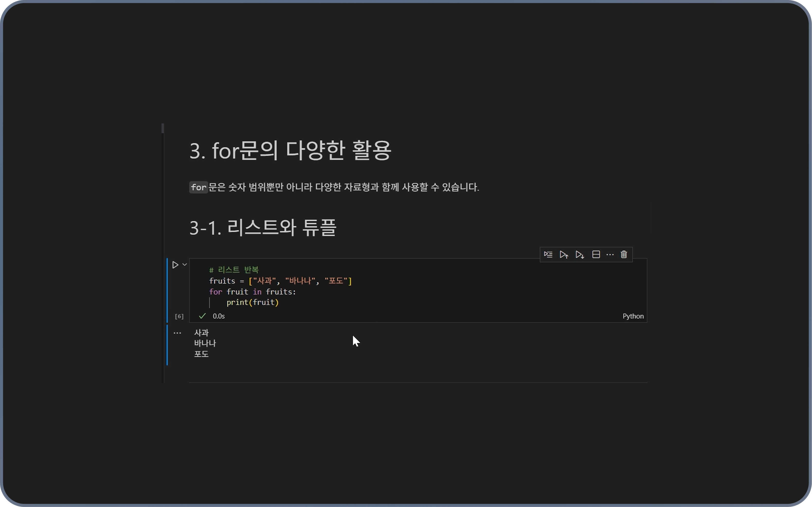This screenshot has height=507, width=812.
Task: Open the cell toolbar's more actions ellipsis
Action: click(610, 254)
